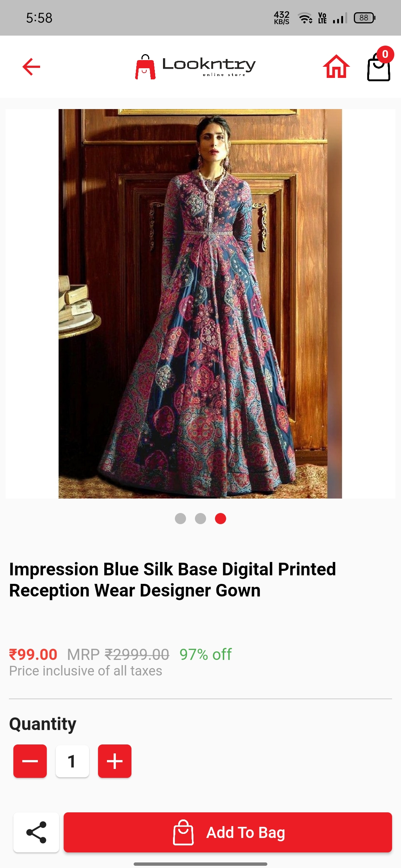Viewport: 401px width, 868px height.
Task: Tap the battery indicator in status bar
Action: [x=365, y=18]
